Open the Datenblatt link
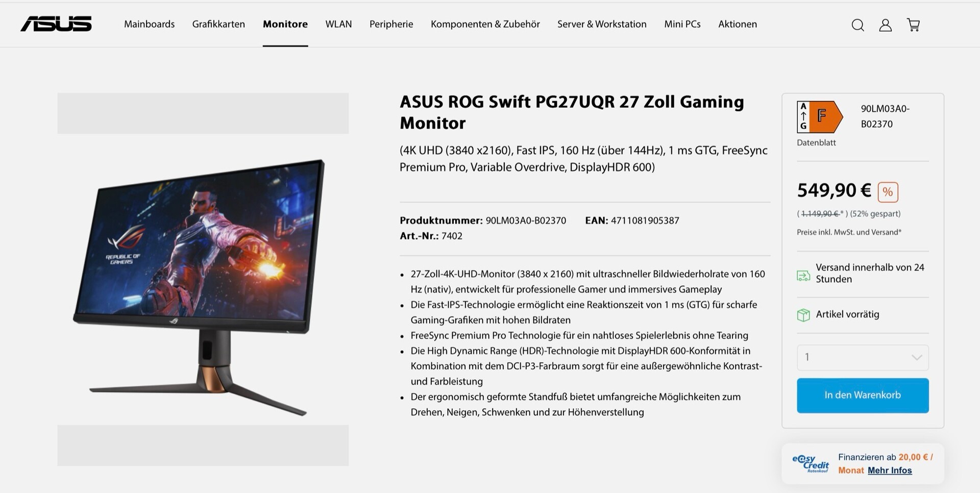 tap(816, 143)
